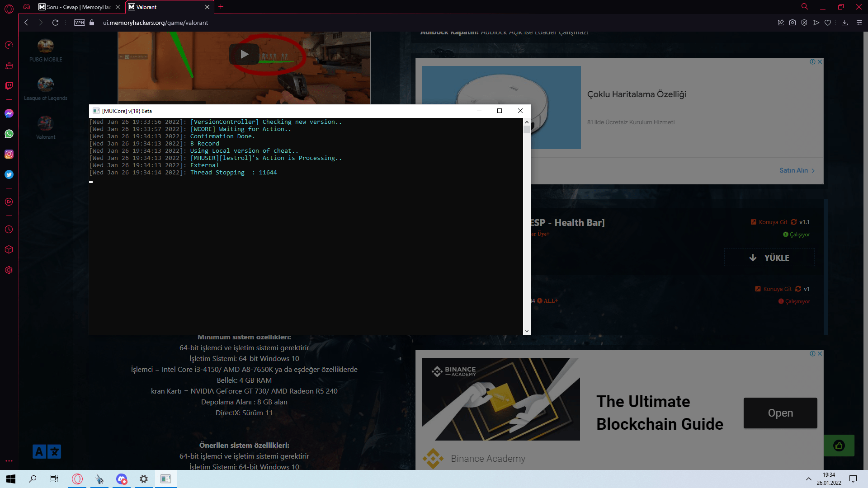This screenshot has height=488, width=868.
Task: Open GX Corner gamepad icon
Action: pos(27,7)
